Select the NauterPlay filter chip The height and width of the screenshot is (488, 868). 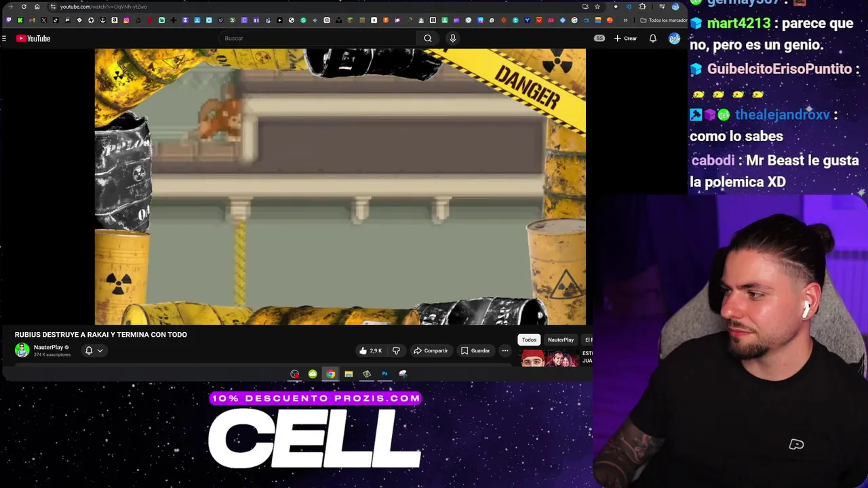tap(561, 340)
